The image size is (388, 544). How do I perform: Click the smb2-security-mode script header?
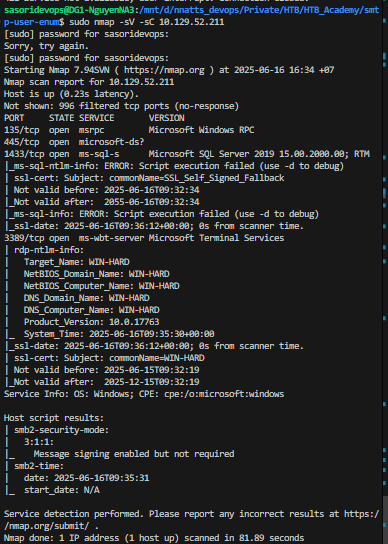tap(61, 430)
